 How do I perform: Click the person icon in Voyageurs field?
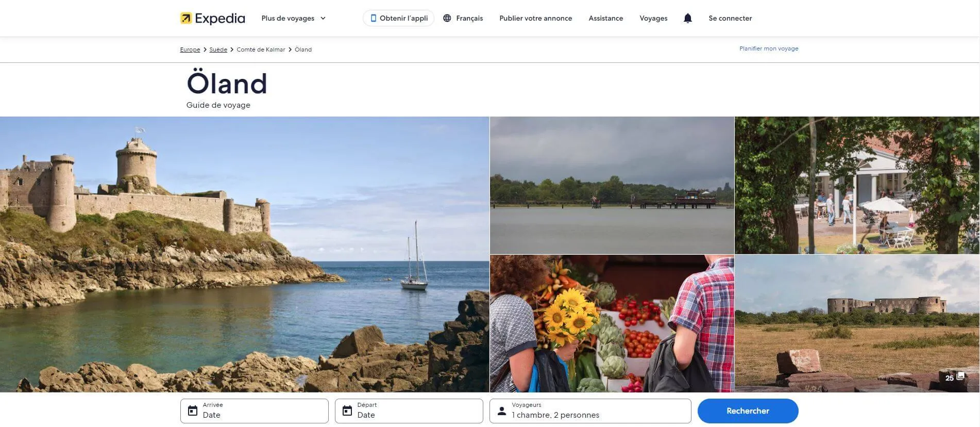(502, 411)
